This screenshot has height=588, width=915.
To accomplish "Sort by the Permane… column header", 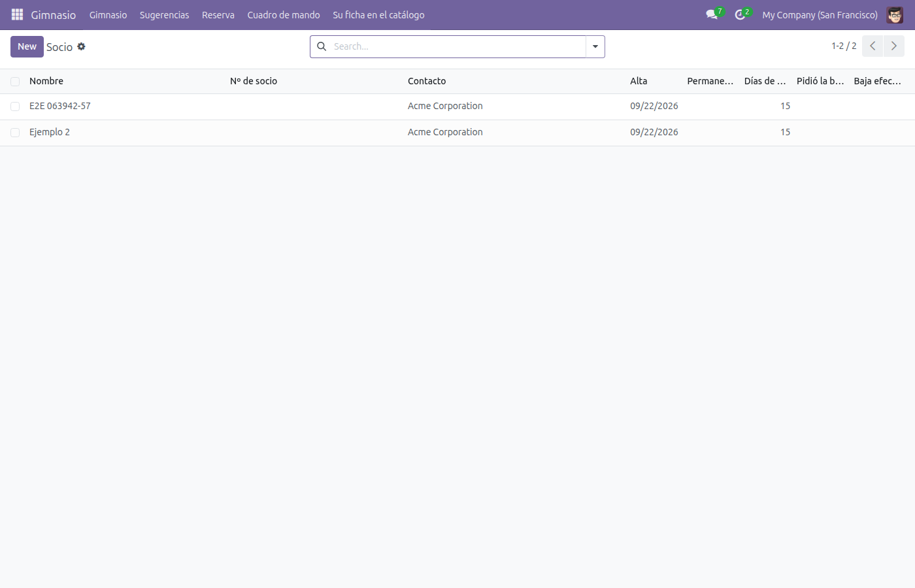I will (710, 81).
